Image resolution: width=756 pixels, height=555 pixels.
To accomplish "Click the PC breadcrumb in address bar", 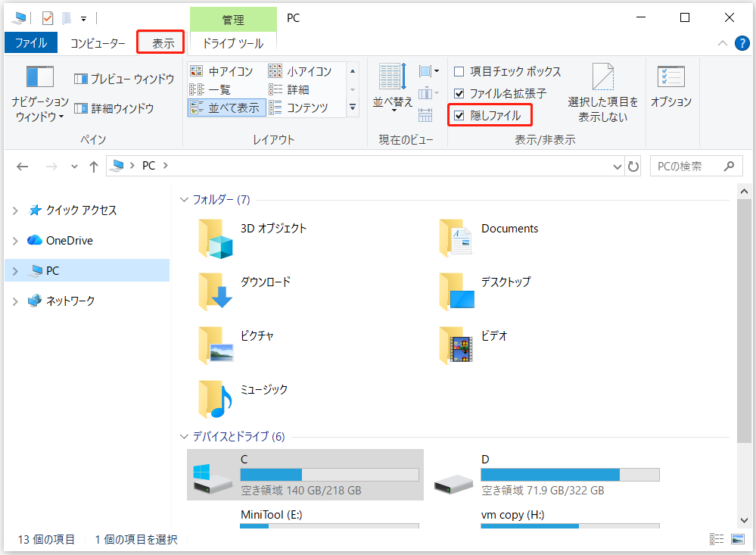I will click(x=148, y=166).
